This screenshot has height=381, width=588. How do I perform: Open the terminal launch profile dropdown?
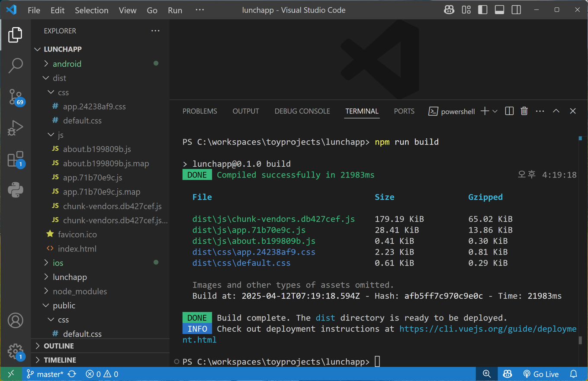click(495, 111)
